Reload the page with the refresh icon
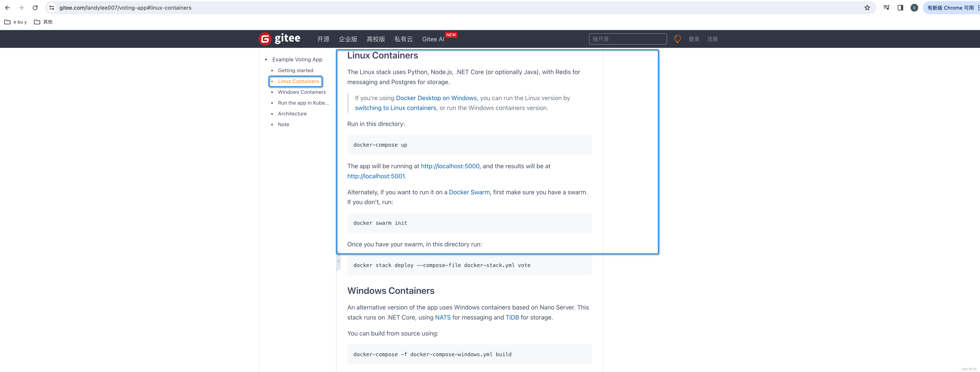980x372 pixels. click(35, 8)
